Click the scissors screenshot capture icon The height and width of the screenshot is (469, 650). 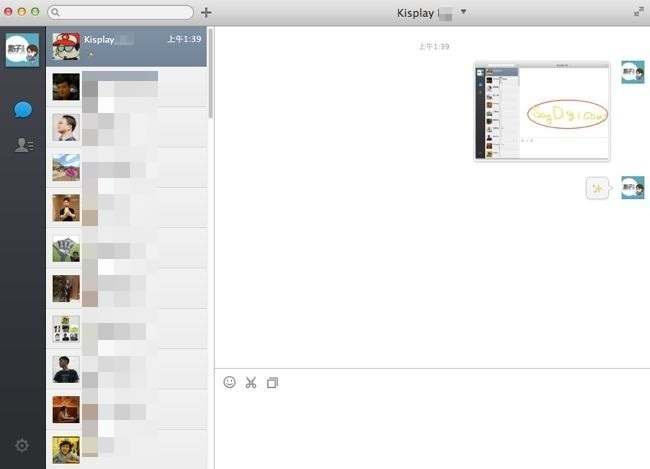tap(251, 382)
